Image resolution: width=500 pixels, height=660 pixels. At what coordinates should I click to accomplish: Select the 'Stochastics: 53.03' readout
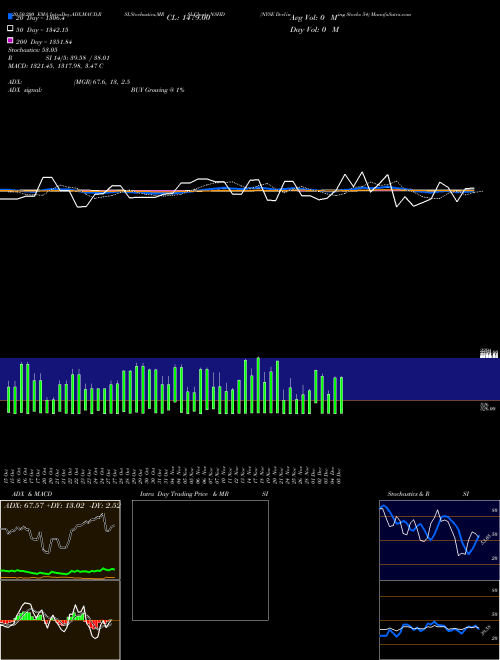pyautogui.click(x=33, y=50)
